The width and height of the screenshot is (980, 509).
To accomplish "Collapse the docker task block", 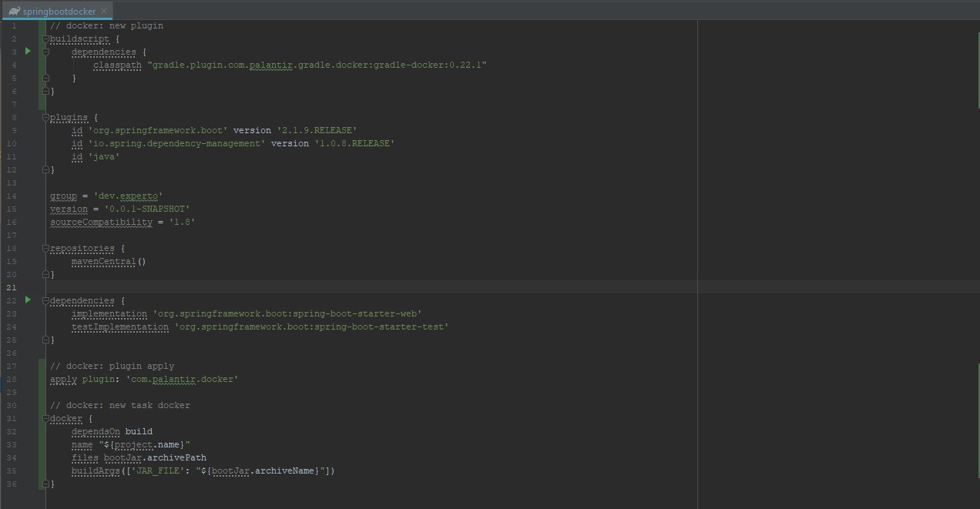I will [x=45, y=418].
